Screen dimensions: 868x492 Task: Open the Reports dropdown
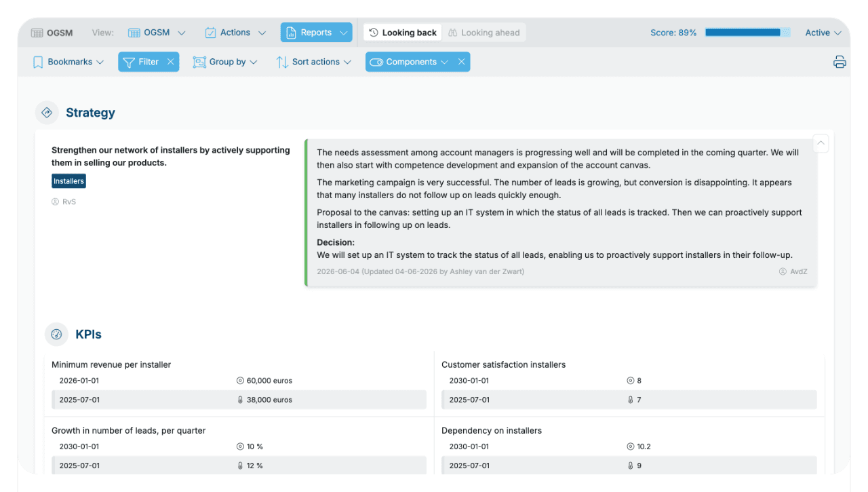pos(317,33)
